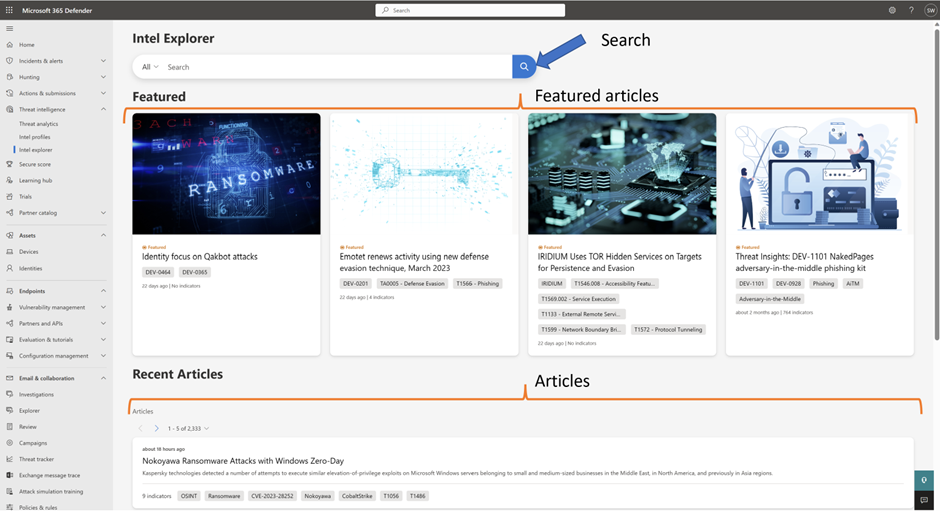Click the Evaluation & tutorials icon

click(x=10, y=340)
